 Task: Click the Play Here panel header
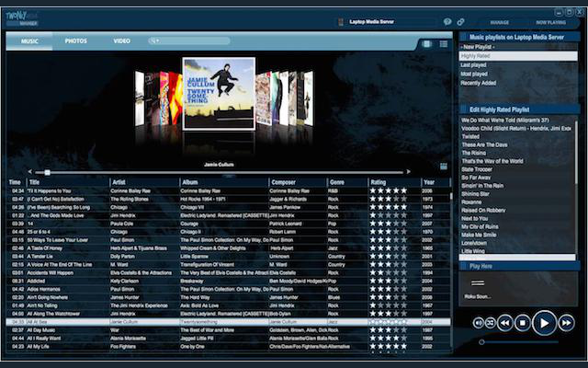pyautogui.click(x=520, y=266)
